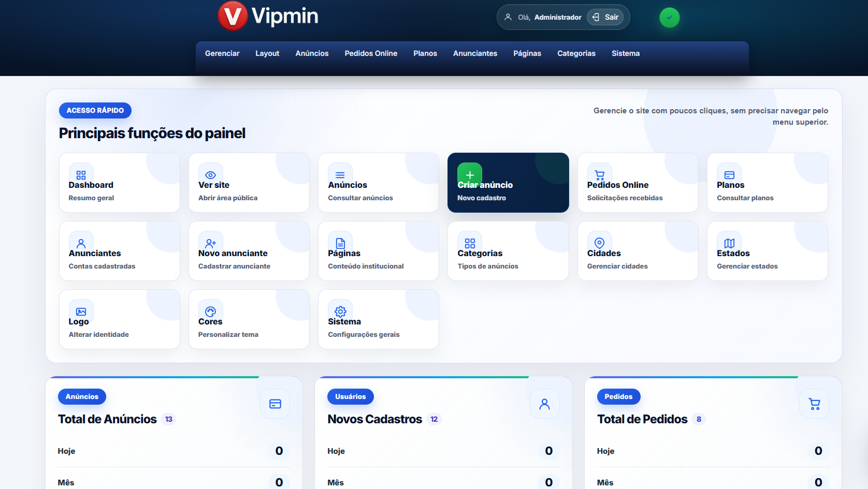868x489 pixels.
Task: Click the location pin icon on Cidades
Action: (600, 243)
